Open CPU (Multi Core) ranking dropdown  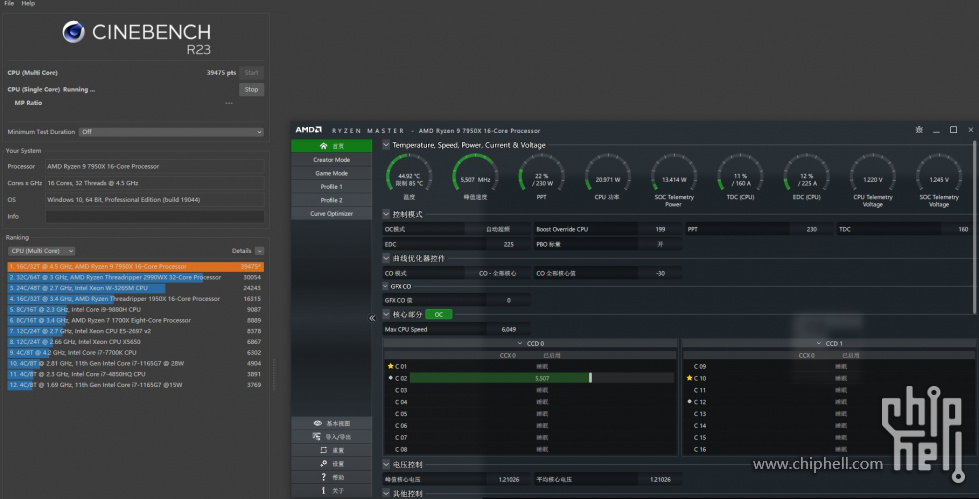click(41, 250)
